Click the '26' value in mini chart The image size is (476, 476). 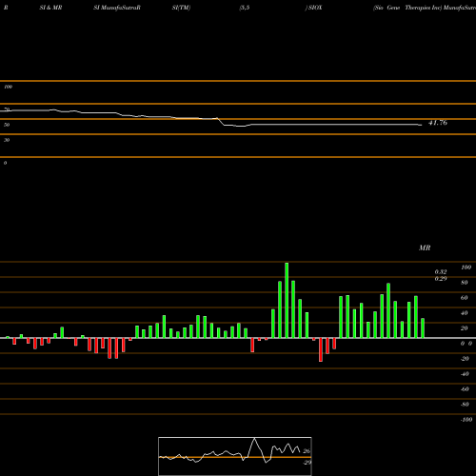click(x=307, y=451)
